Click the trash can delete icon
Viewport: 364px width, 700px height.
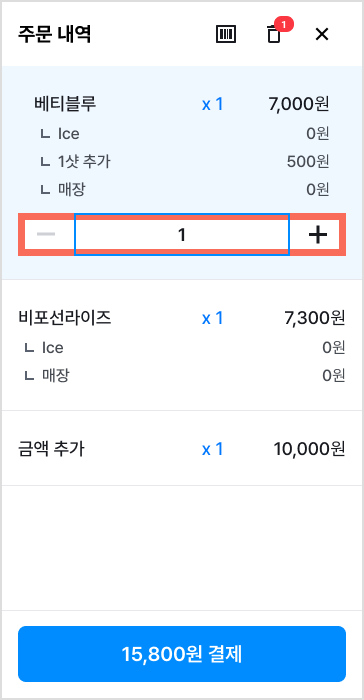click(x=274, y=35)
